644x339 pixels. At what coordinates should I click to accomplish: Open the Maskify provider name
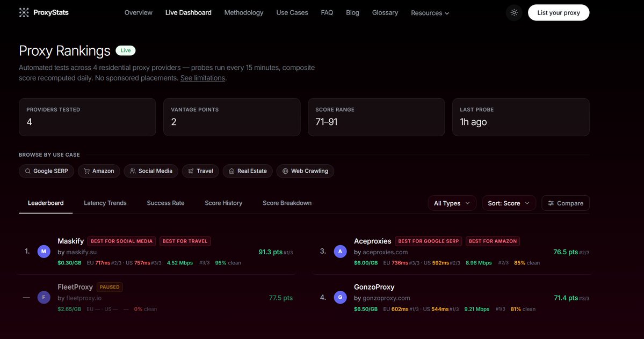pyautogui.click(x=71, y=241)
